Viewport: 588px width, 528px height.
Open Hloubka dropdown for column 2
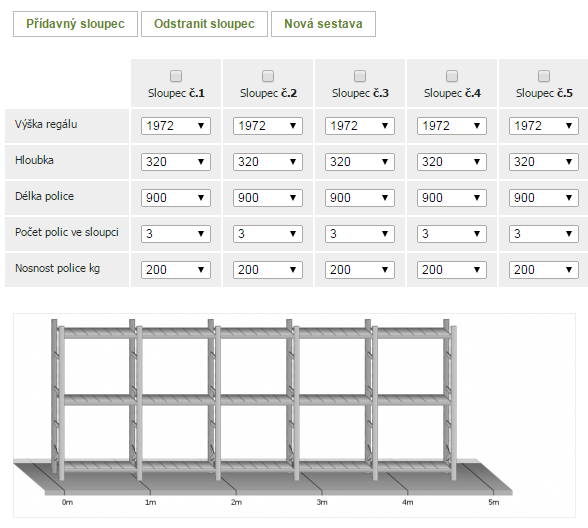[x=268, y=162]
